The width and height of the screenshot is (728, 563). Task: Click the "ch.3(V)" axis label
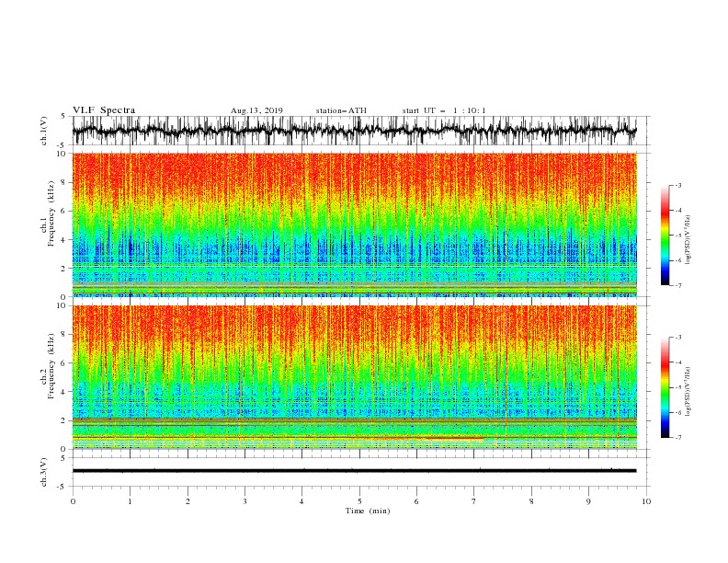44,472
